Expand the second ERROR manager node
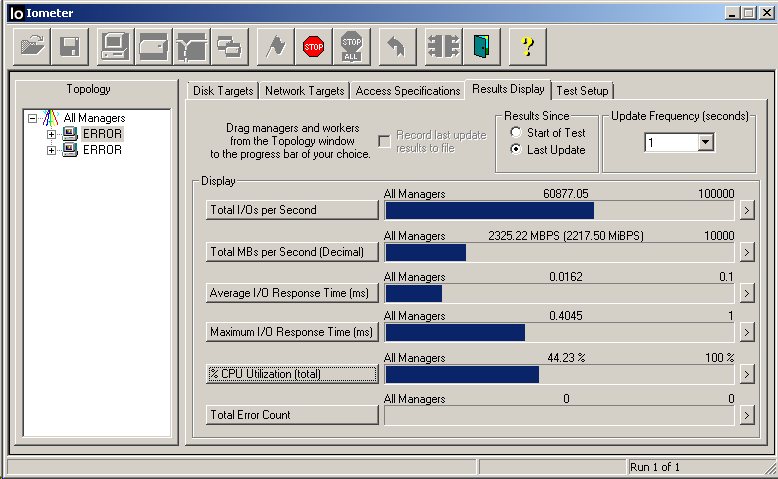778x479 pixels. [x=51, y=150]
